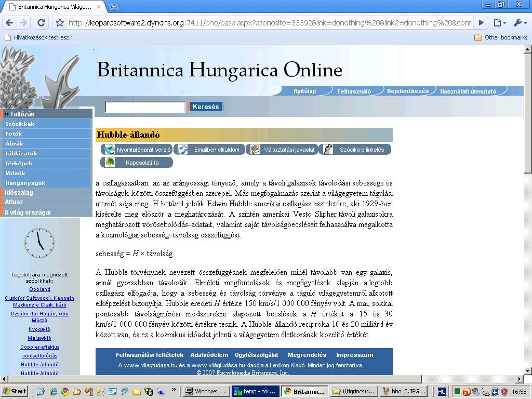Click Szócikkre linkelés icon
Image resolution: width=532 pixels, height=399 pixels.
pyautogui.click(x=328, y=149)
